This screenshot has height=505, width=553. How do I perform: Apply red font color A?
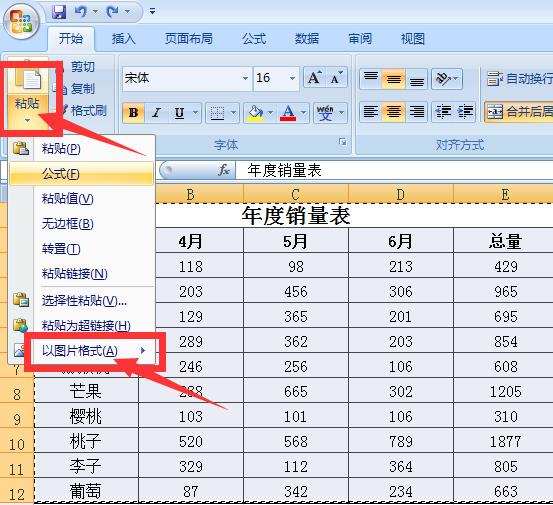pyautogui.click(x=288, y=113)
